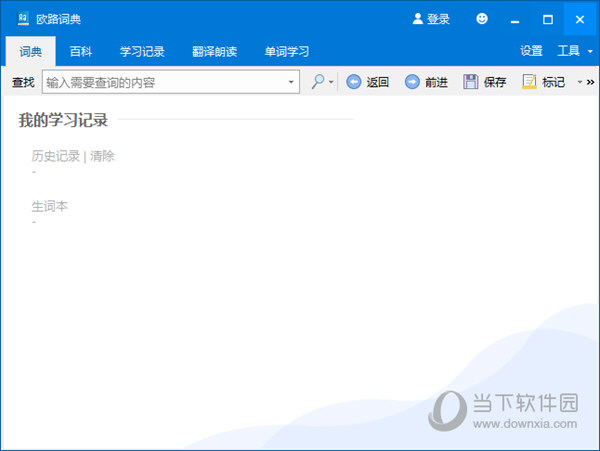Open 历史记录 link
600x451 pixels.
pyautogui.click(x=55, y=156)
